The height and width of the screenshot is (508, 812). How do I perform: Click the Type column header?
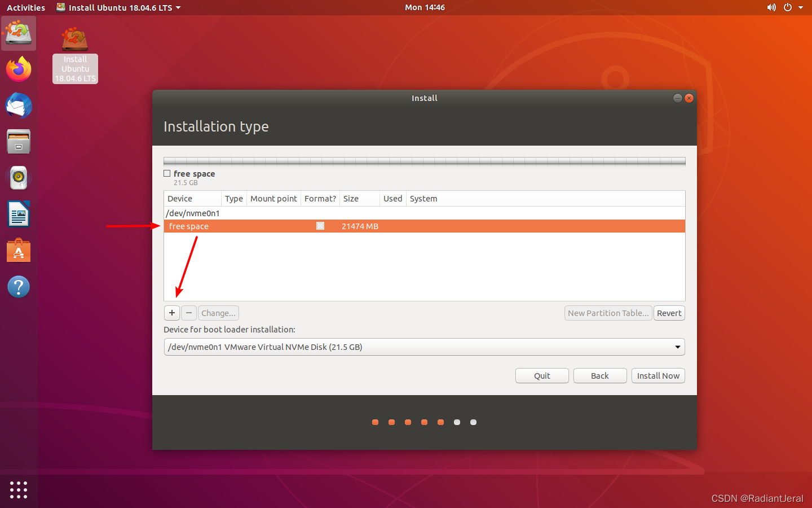[x=234, y=199]
